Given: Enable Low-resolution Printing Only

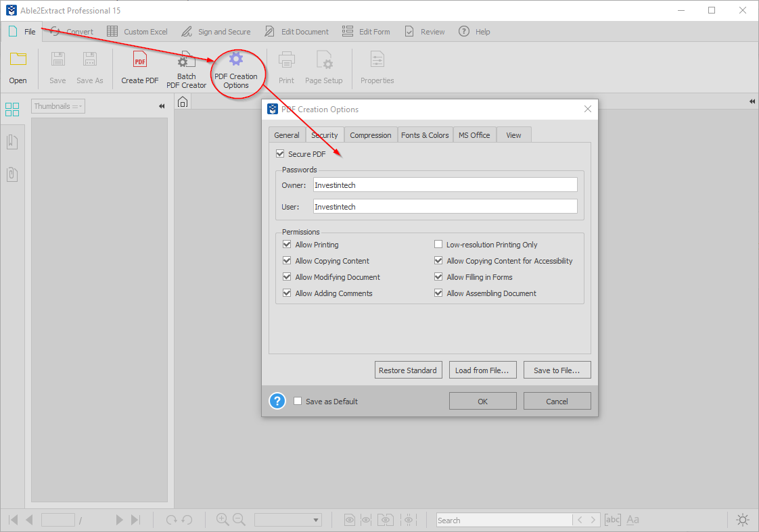Looking at the screenshot, I should coord(438,244).
